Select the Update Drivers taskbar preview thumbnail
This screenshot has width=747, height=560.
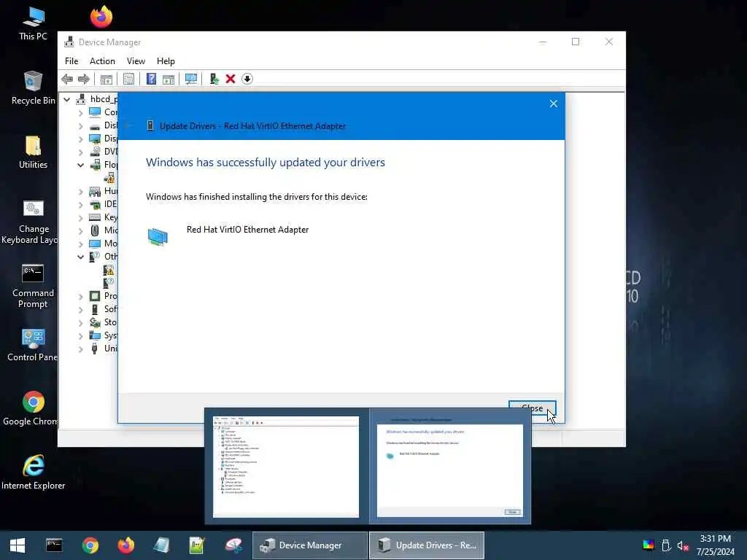pos(449,467)
